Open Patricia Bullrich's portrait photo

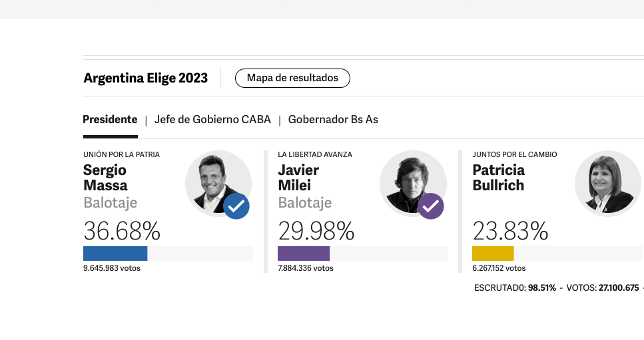608,184
